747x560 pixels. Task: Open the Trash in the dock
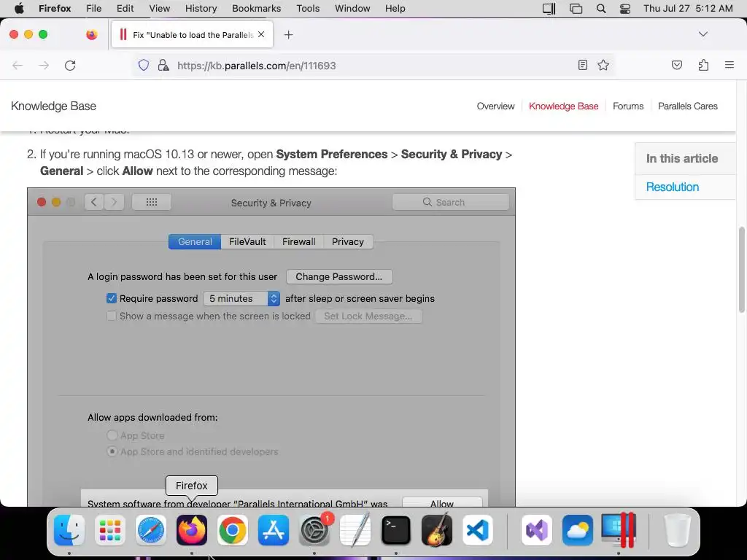pos(678,530)
